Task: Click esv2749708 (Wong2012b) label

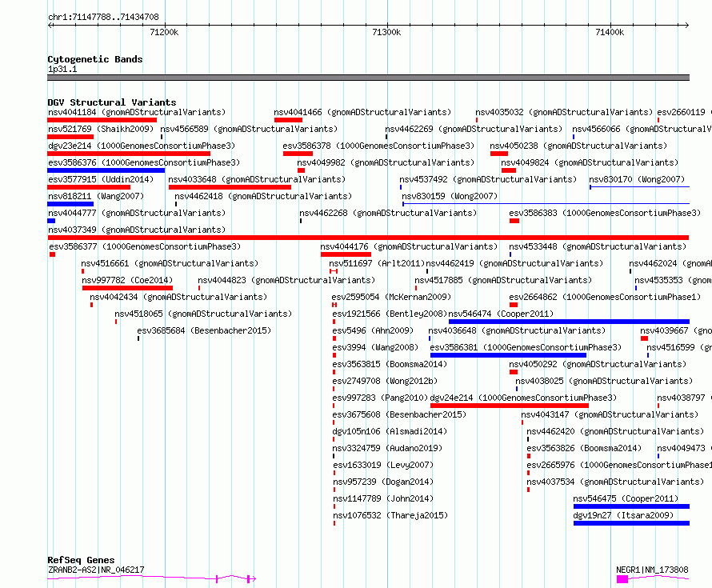Action: (x=385, y=381)
